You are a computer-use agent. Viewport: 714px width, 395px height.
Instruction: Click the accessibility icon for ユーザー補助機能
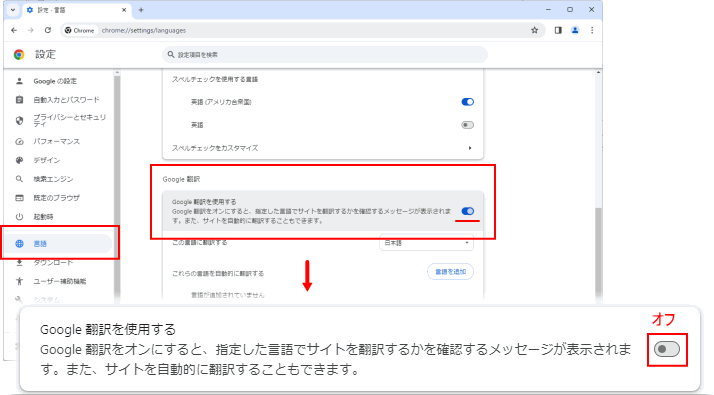tap(19, 282)
